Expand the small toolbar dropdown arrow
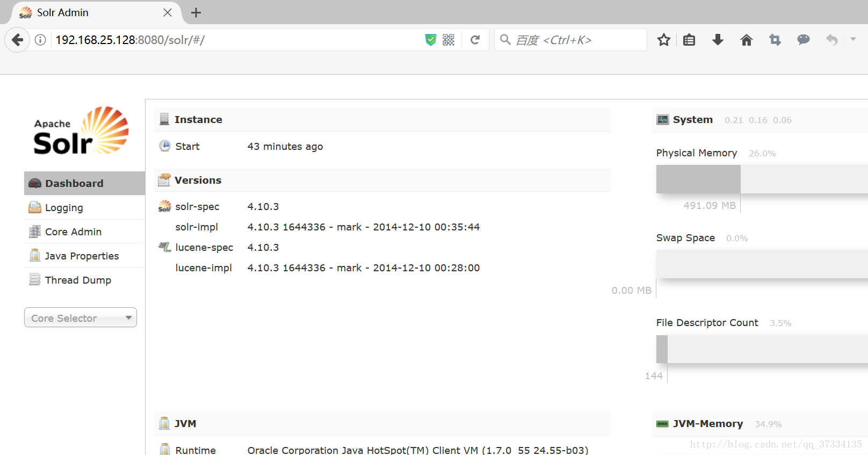Viewport: 868px width, 455px height. 853,39
